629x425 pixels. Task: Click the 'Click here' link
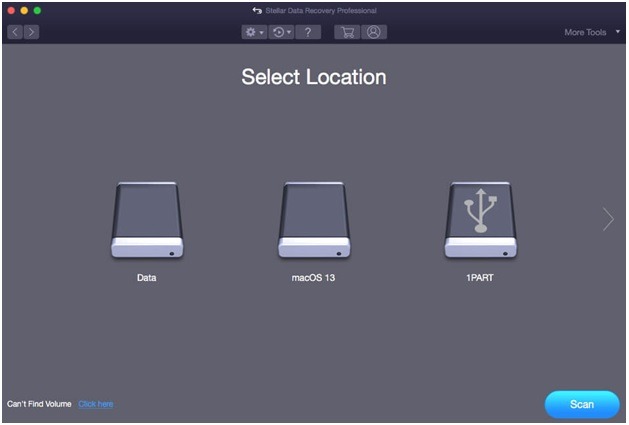click(x=95, y=404)
